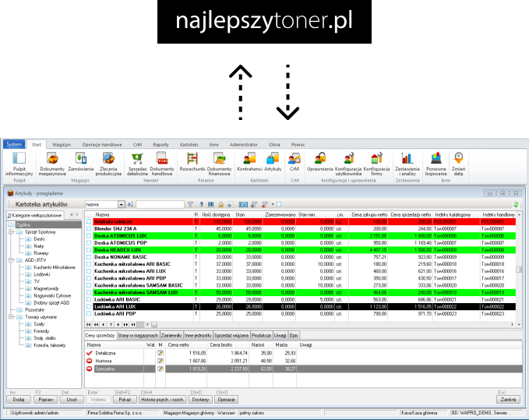Select checkbox next to Lodówka ARI BASIC
Image resolution: width=529 pixels, height=420 pixels.
click(90, 299)
